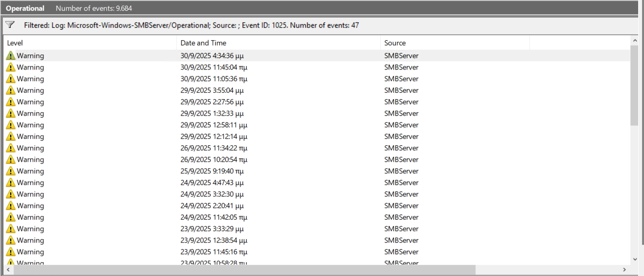Click warning icon for 23/9/2025 11:45:16 event
644x276 pixels.
coord(11,252)
